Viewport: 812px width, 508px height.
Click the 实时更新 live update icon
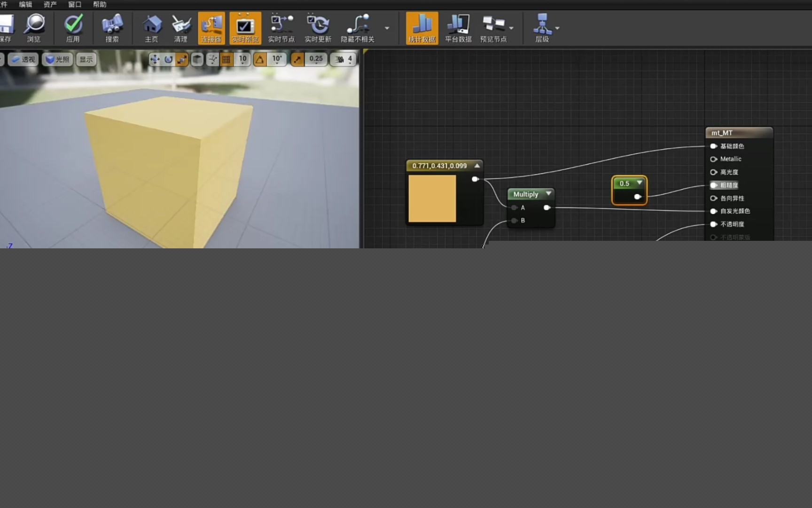click(x=318, y=24)
